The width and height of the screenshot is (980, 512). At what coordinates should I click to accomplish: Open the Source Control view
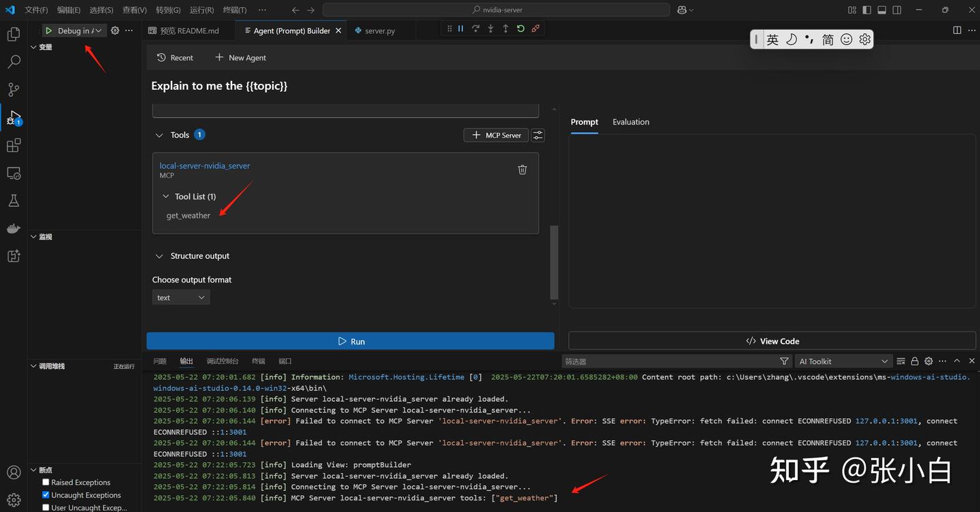pyautogui.click(x=14, y=90)
